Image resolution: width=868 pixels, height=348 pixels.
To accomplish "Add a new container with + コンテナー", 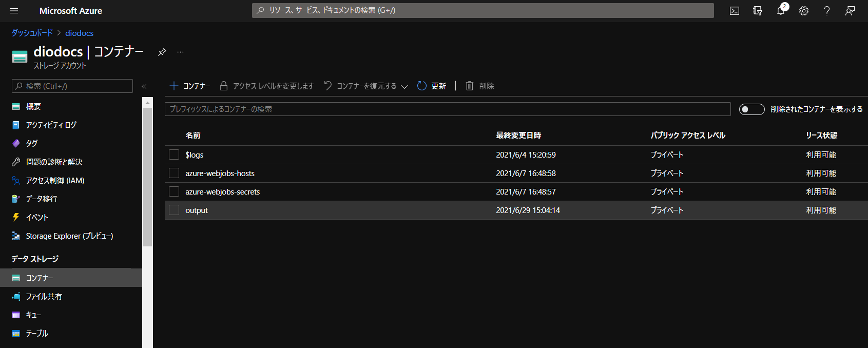I will click(x=190, y=86).
